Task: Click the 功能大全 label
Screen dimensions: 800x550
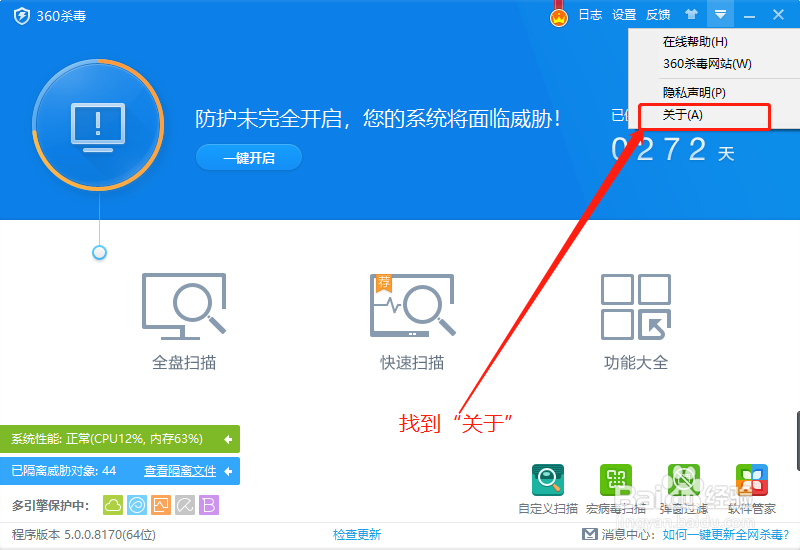Action: (x=636, y=363)
